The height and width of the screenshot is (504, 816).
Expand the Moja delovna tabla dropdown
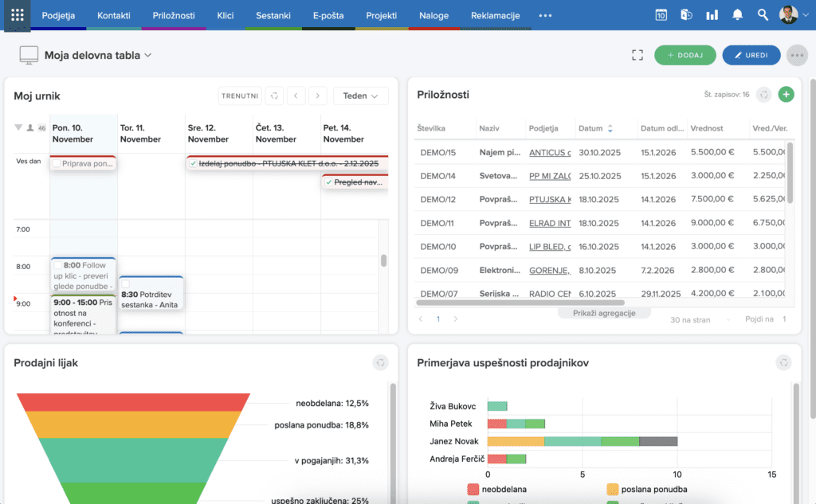pos(147,56)
